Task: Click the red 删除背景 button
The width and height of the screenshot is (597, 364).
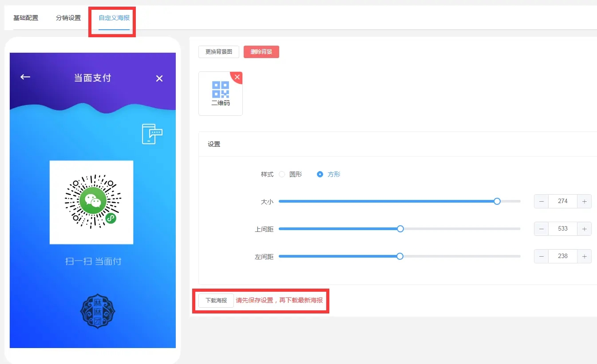Action: (261, 52)
